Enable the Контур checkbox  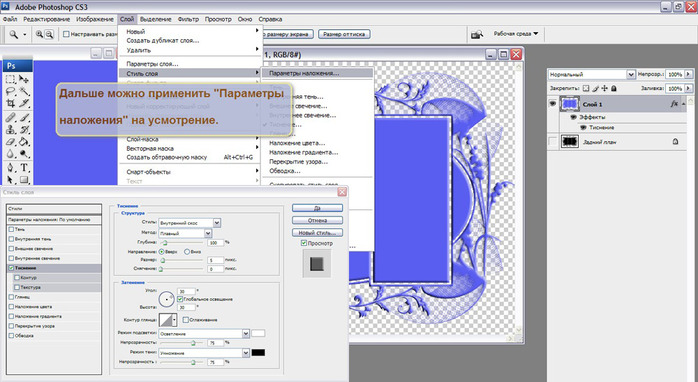[17, 277]
